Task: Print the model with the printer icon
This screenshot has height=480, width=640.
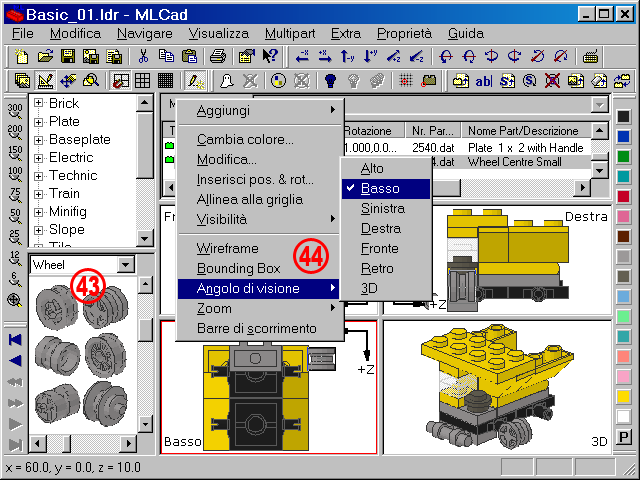Action: (218, 56)
